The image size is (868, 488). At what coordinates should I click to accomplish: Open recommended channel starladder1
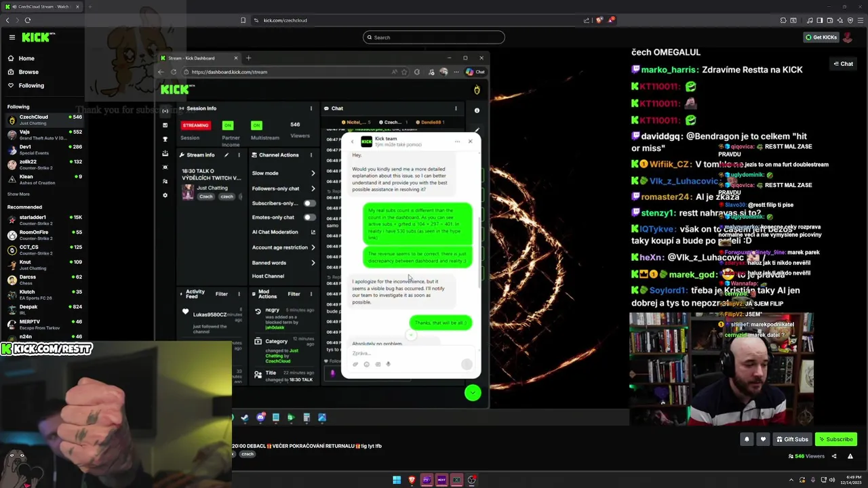(x=44, y=220)
